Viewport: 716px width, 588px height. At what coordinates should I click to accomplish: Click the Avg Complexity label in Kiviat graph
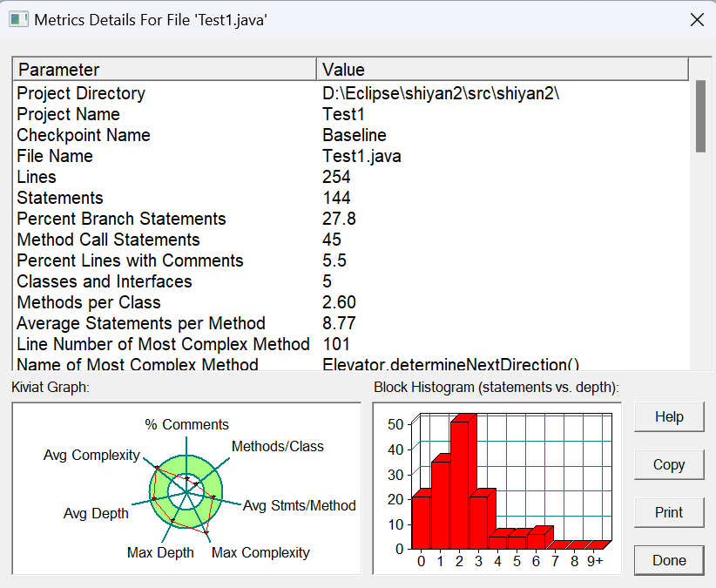click(91, 455)
